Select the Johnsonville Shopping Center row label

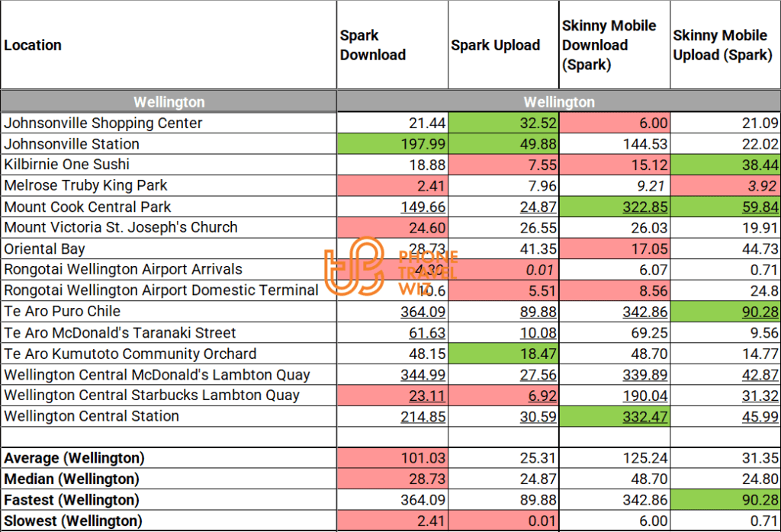coord(103,123)
